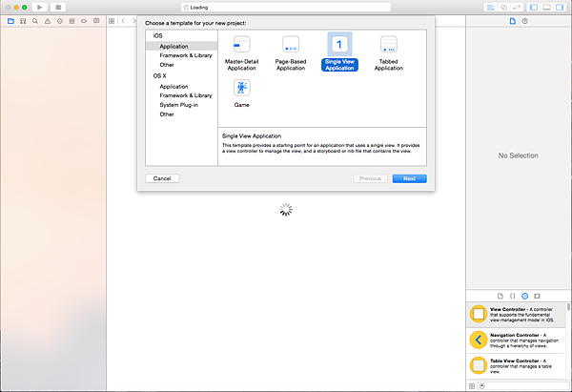The width and height of the screenshot is (572, 392).
Task: Click the Run (play) button in toolbar
Action: coord(39,7)
